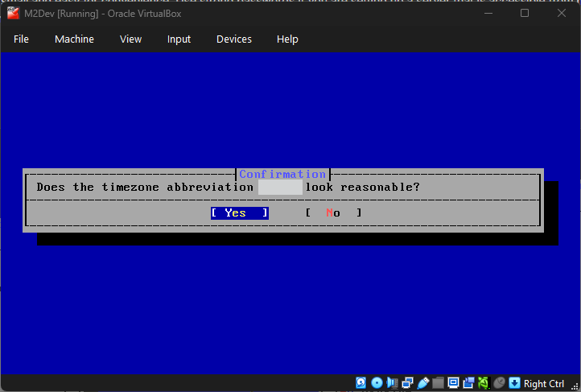Click the shared folders status icon

point(438,383)
